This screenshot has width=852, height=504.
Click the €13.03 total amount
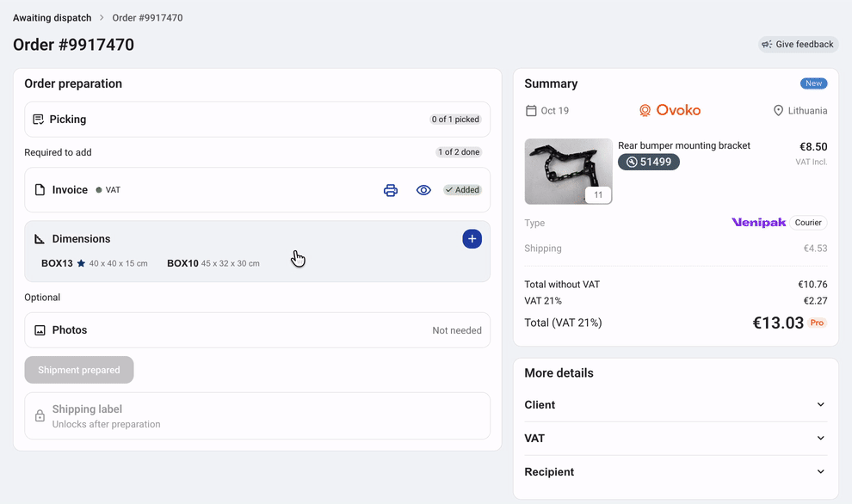(x=778, y=323)
